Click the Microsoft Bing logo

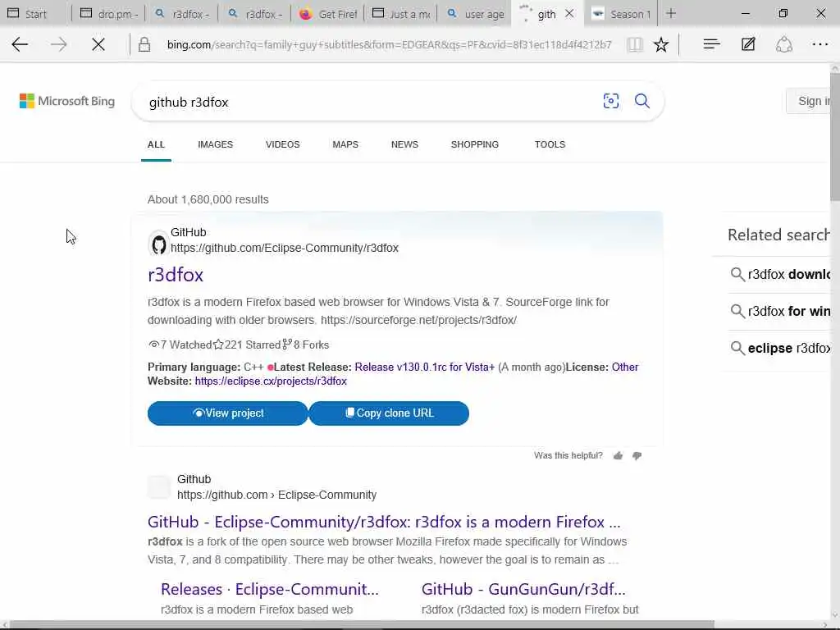(67, 101)
